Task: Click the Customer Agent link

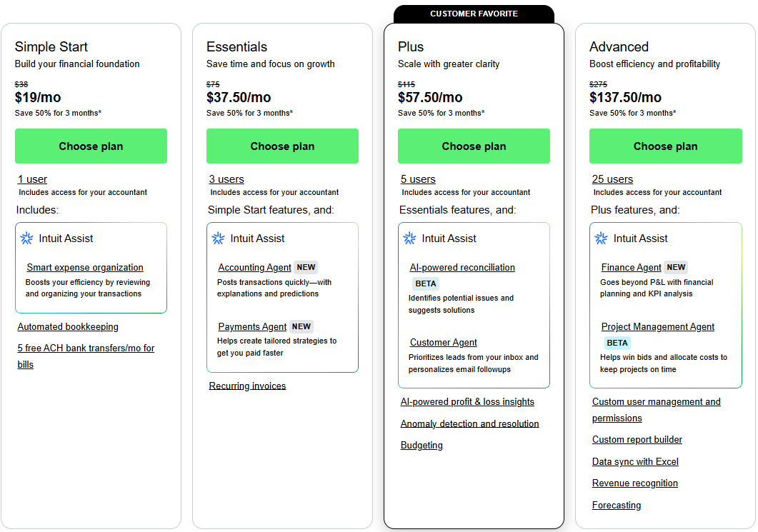Action: point(443,343)
